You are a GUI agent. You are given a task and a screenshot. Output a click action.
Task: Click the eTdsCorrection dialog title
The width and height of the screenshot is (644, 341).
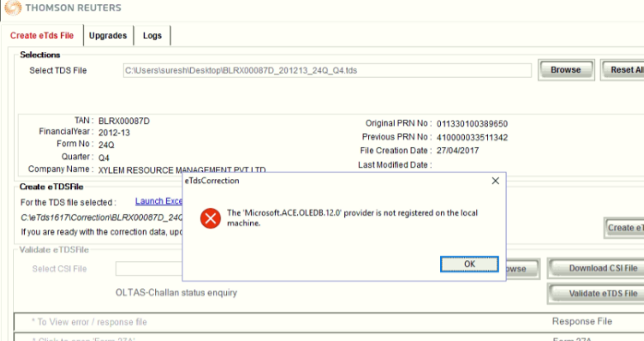pyautogui.click(x=212, y=181)
